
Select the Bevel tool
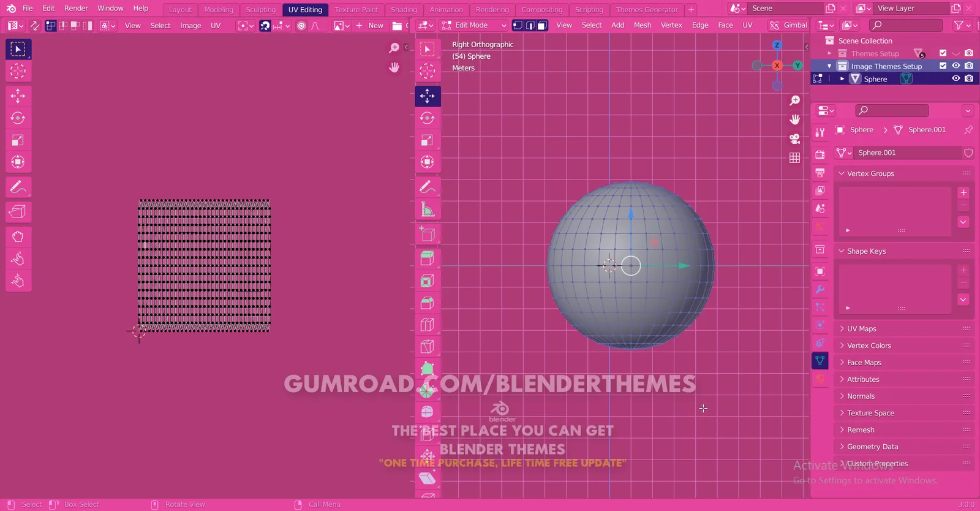[x=428, y=303]
